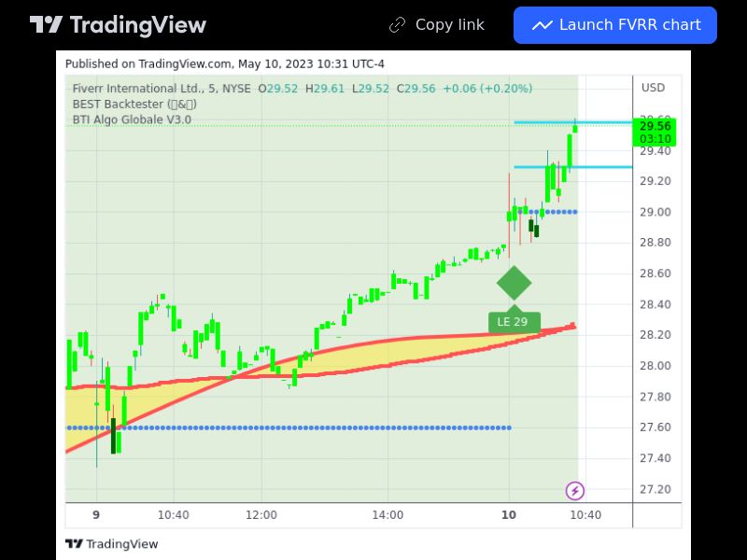
Task: Click the green diamond long entry marker
Action: [x=514, y=284]
